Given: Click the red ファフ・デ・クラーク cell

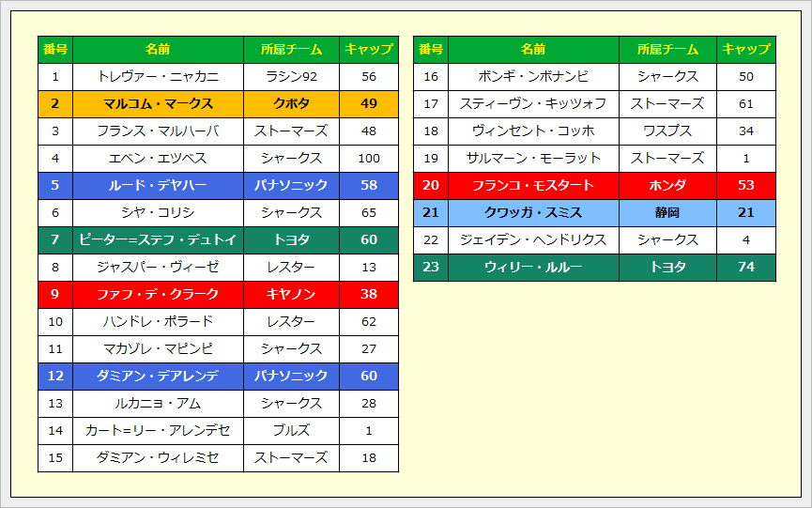Looking at the screenshot, I should [158, 295].
